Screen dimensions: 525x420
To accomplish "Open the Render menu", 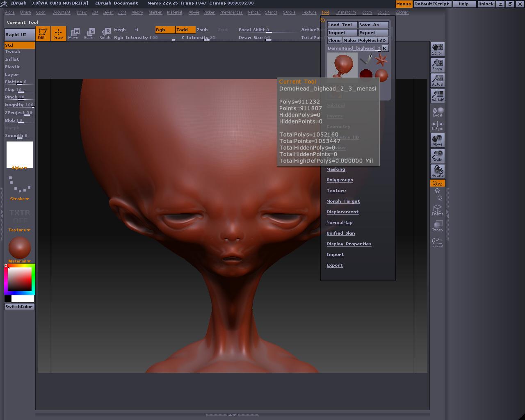I will [254, 12].
